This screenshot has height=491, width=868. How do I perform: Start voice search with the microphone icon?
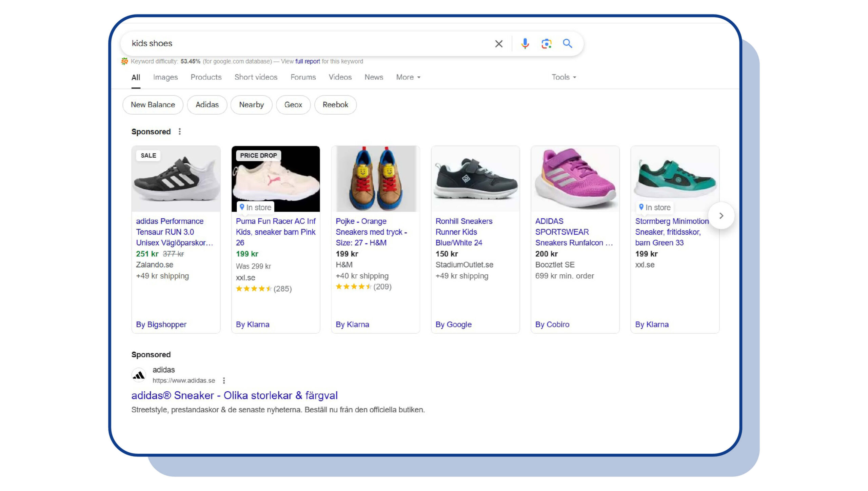pyautogui.click(x=525, y=43)
